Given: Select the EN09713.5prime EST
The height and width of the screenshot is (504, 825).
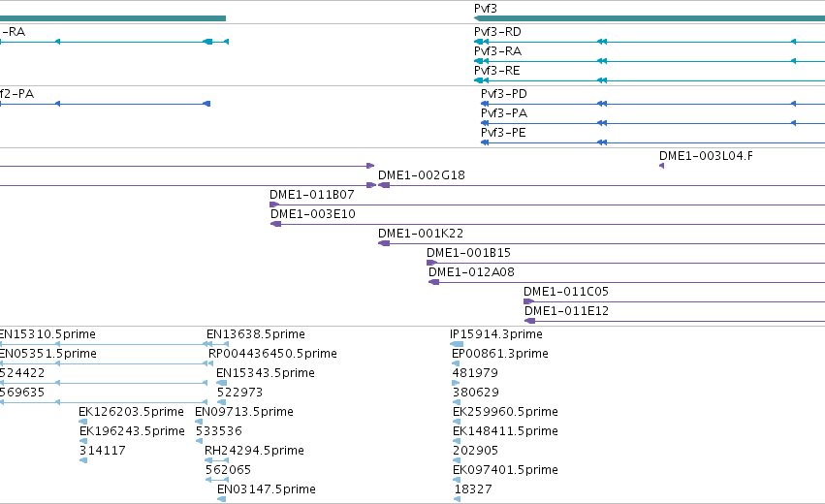Looking at the screenshot, I should [243, 413].
